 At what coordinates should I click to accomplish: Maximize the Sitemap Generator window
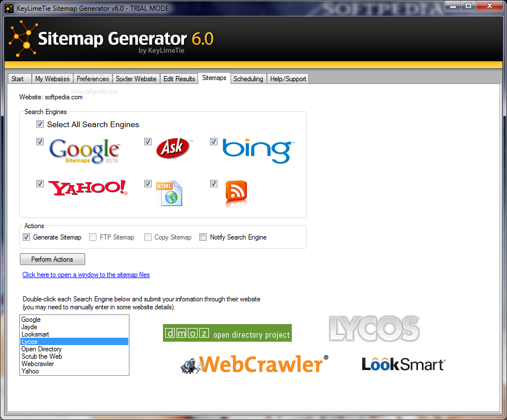468,6
